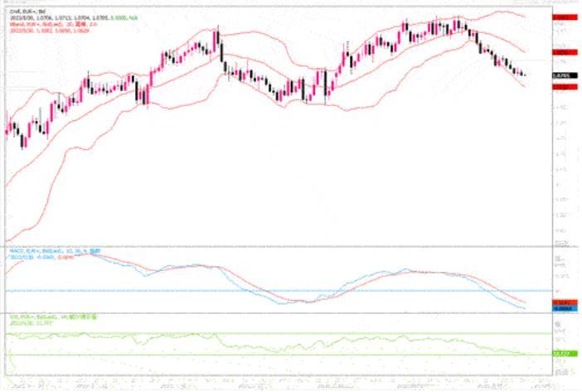Image resolution: width=582 pixels, height=392 pixels.
Task: Click the middle red Bollinger band price tag
Action: 565,52
